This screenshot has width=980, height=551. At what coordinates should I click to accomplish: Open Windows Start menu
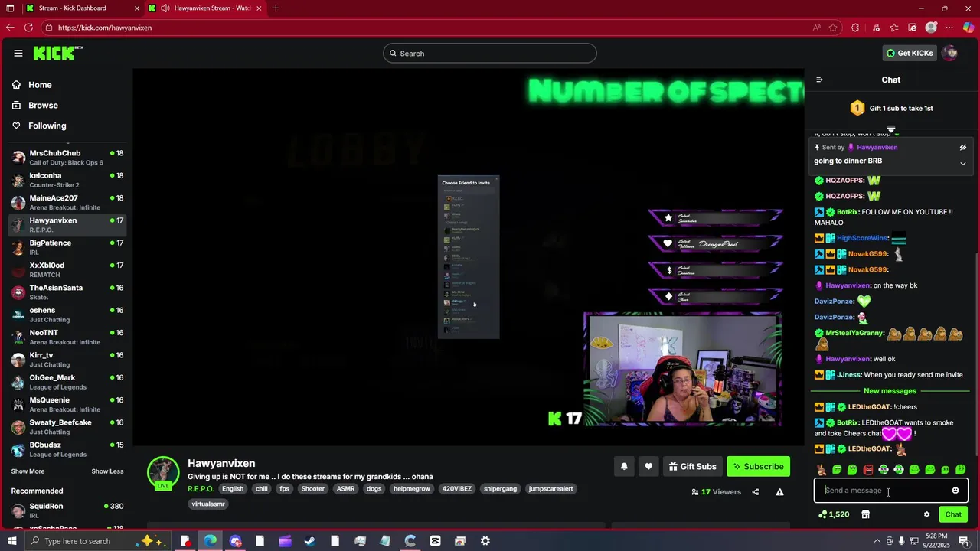click(x=11, y=541)
